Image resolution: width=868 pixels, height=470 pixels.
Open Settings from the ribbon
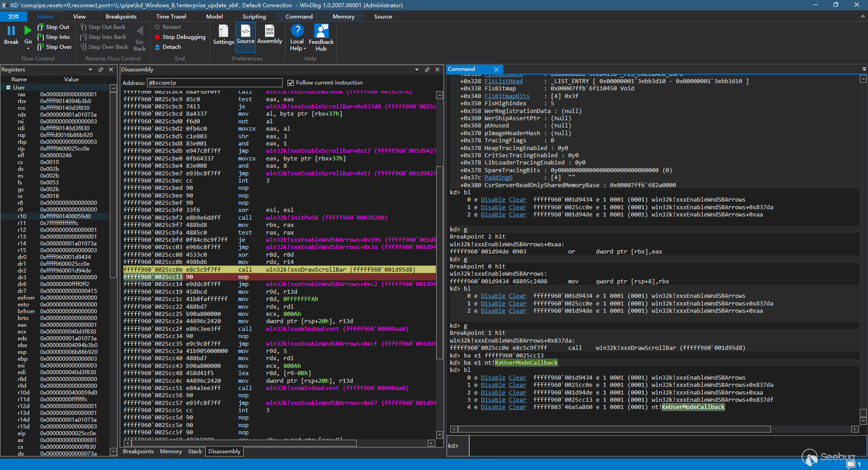223,35
